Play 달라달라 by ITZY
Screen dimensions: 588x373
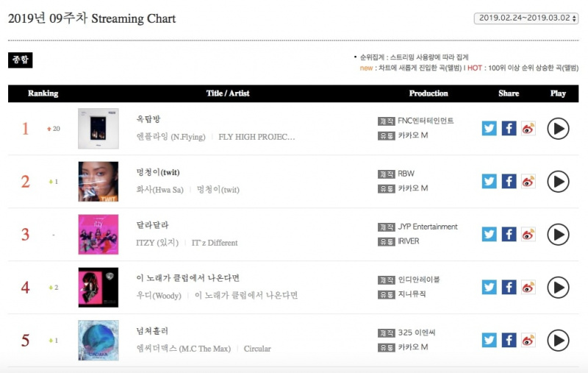558,235
